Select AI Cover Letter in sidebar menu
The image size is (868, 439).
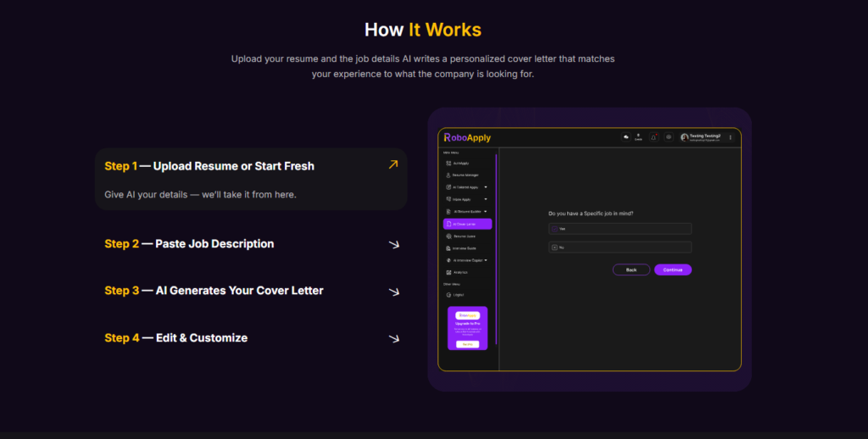click(x=467, y=224)
